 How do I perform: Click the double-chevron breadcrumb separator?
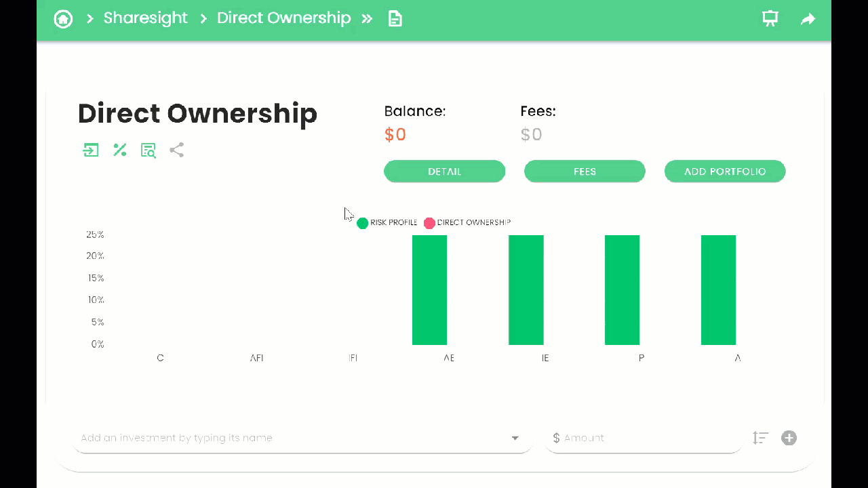[x=367, y=19]
